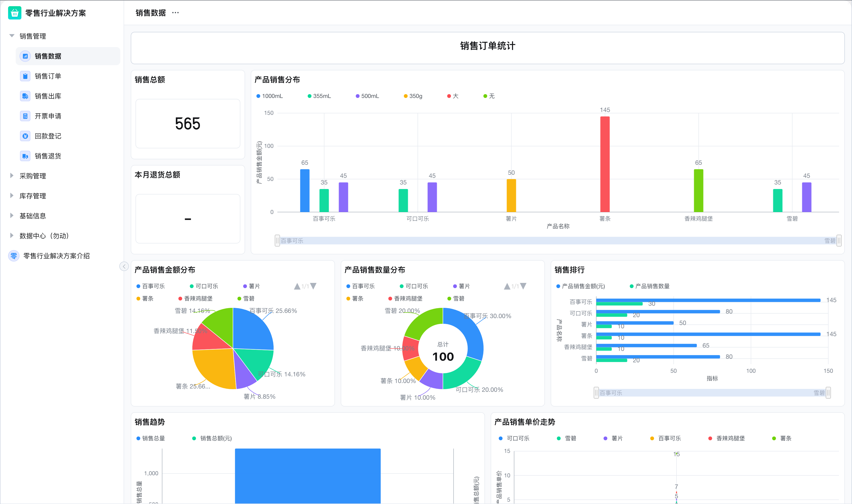The height and width of the screenshot is (504, 852).
Task: Toggle 1000mL series in 产品销售分布 legend
Action: click(270, 96)
